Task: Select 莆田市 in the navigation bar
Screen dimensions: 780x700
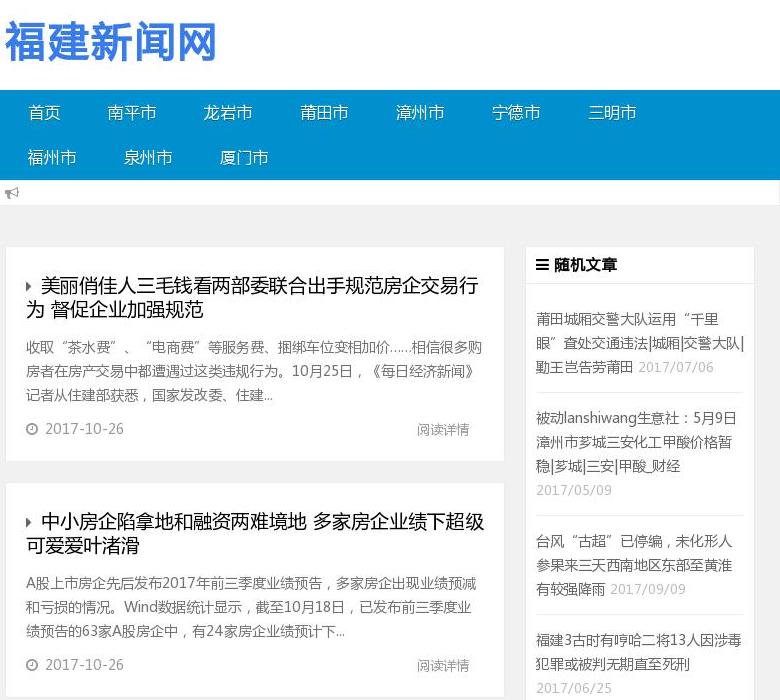Action: 324,112
